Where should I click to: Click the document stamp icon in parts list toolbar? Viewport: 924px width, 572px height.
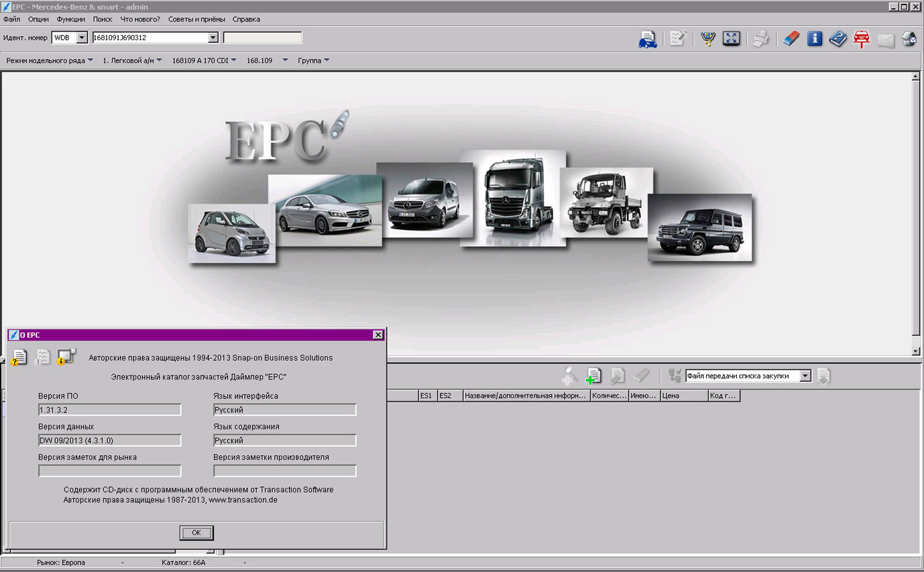tap(618, 376)
